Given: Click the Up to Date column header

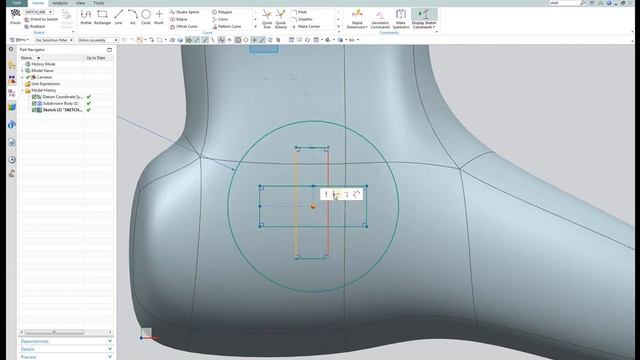Looking at the screenshot, I should [x=96, y=58].
